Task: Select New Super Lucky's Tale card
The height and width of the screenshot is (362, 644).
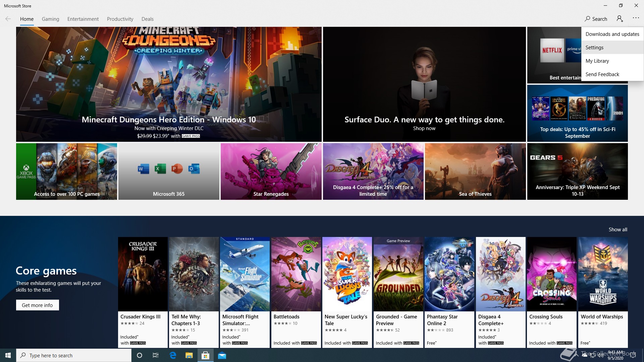Action: pyautogui.click(x=347, y=292)
